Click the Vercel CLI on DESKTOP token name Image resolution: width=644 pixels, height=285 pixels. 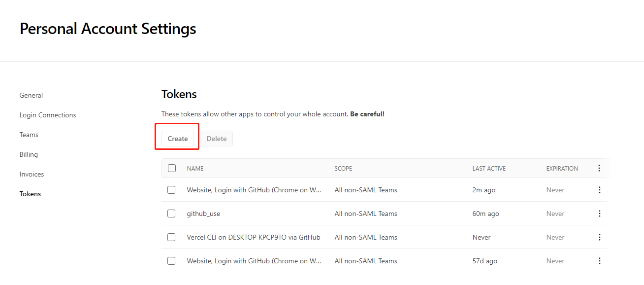pyautogui.click(x=254, y=237)
